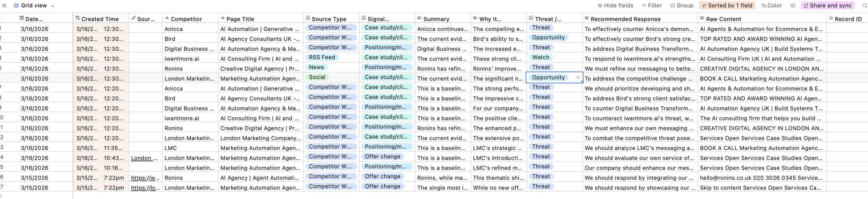
Task: Click Source Type single-select header icon
Action: pyautogui.click(x=308, y=18)
